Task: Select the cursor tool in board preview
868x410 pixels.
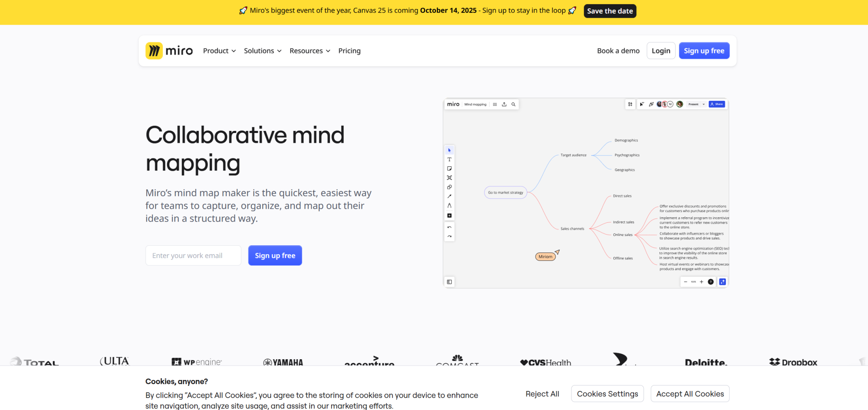Action: pos(449,150)
